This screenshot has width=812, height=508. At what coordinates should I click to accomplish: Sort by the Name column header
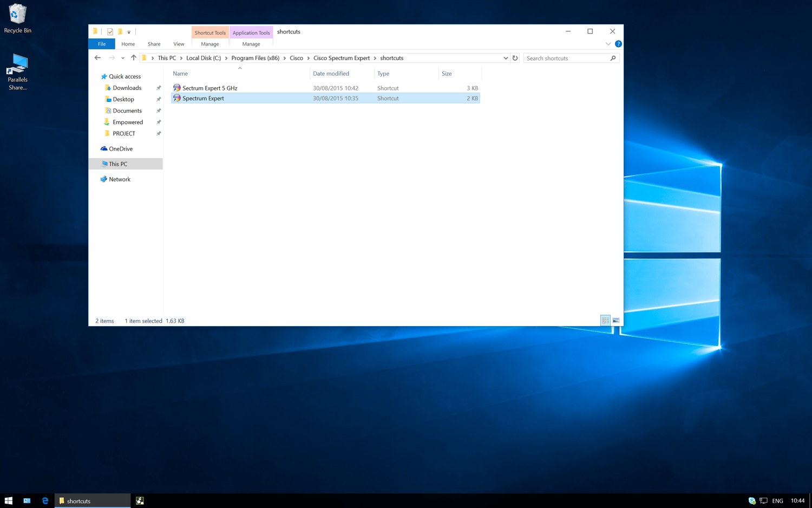click(x=240, y=74)
